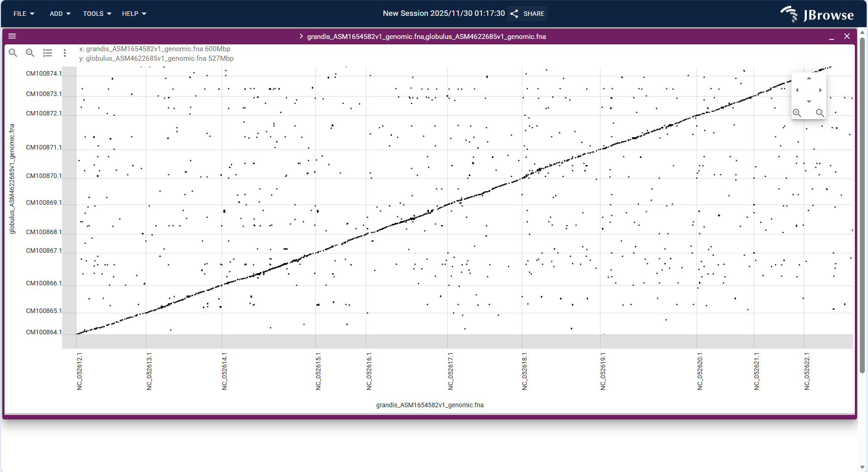Pan left using the navigation overlay arrow
The width and height of the screenshot is (868, 472).
tap(797, 90)
